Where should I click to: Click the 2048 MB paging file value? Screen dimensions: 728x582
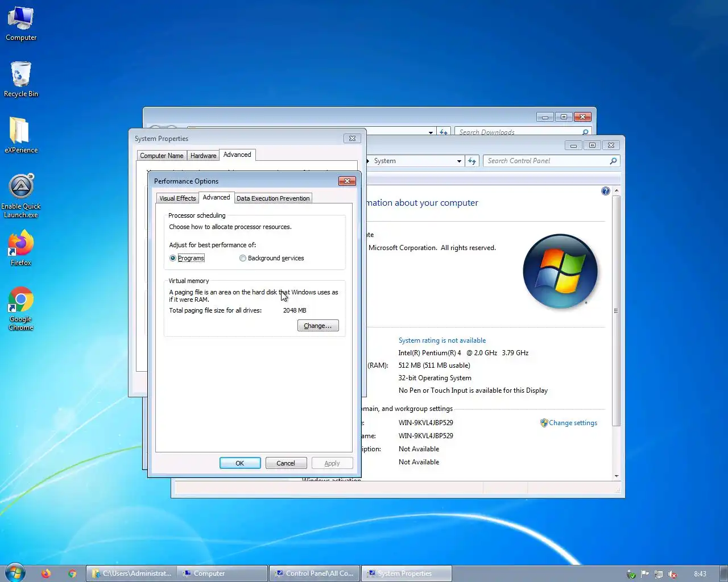point(295,310)
